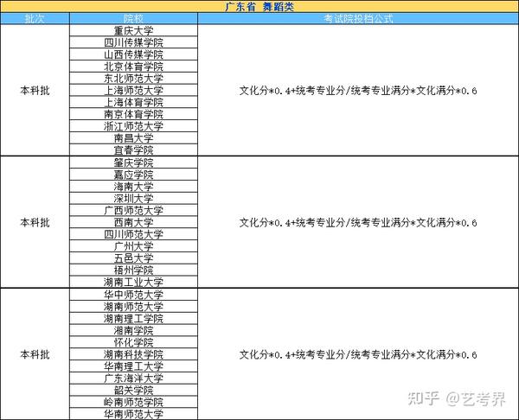519x420 pixels.
Task: Click on 深圳大学
Action: pos(133,199)
